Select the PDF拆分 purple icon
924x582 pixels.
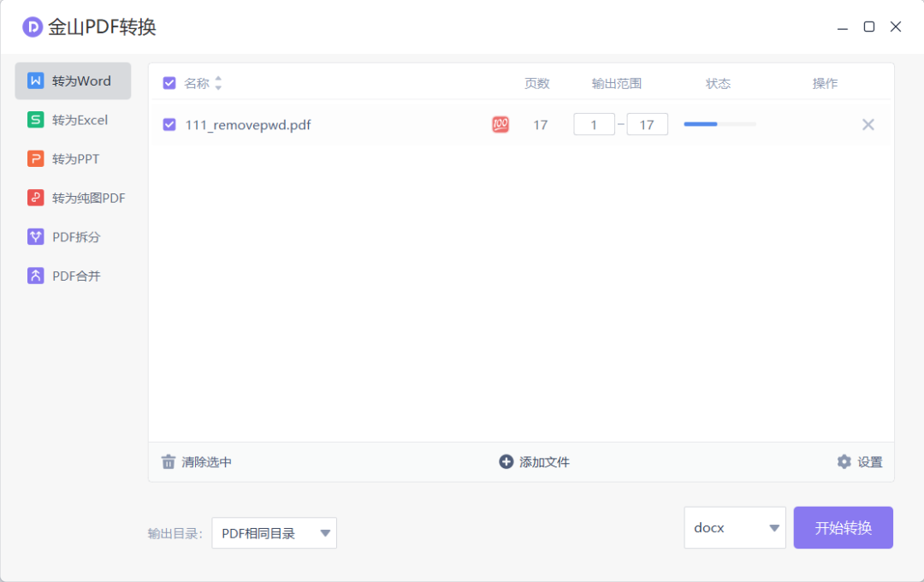click(35, 236)
